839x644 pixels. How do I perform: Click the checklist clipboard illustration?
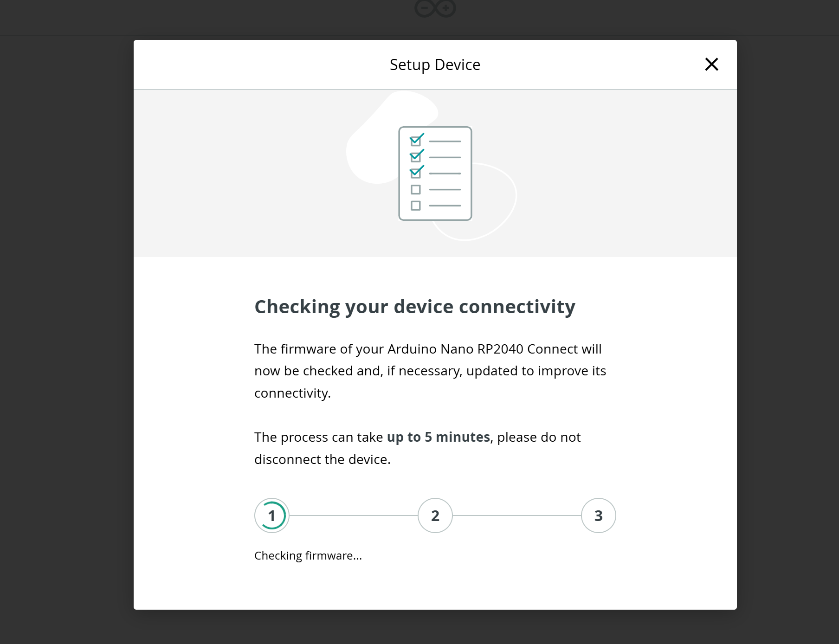(x=435, y=173)
